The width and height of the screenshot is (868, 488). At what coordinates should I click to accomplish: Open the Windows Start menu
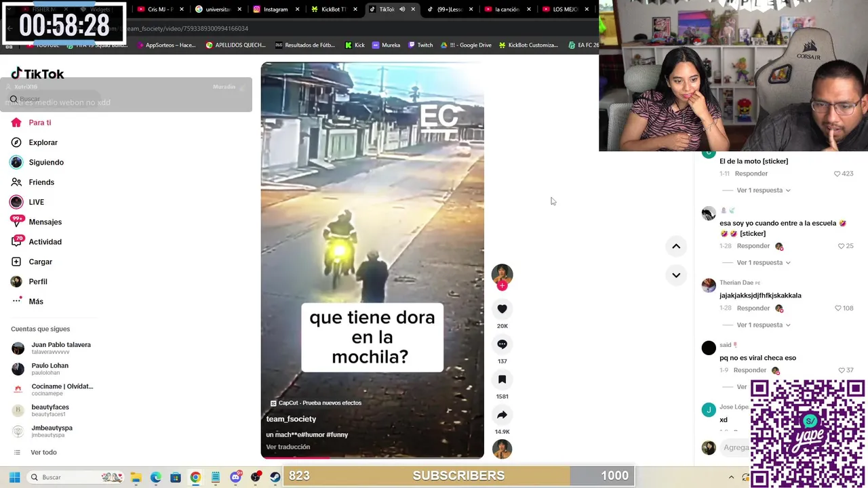[x=14, y=477]
